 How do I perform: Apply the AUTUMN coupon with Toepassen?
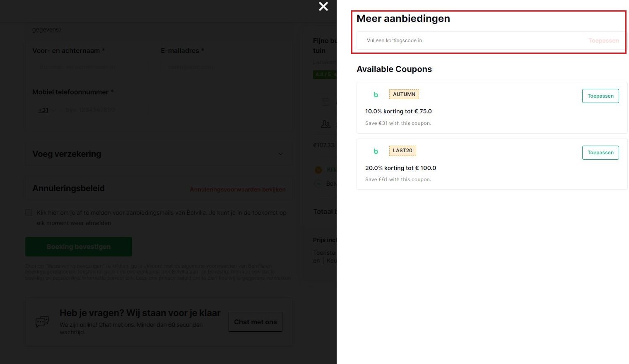pos(600,96)
